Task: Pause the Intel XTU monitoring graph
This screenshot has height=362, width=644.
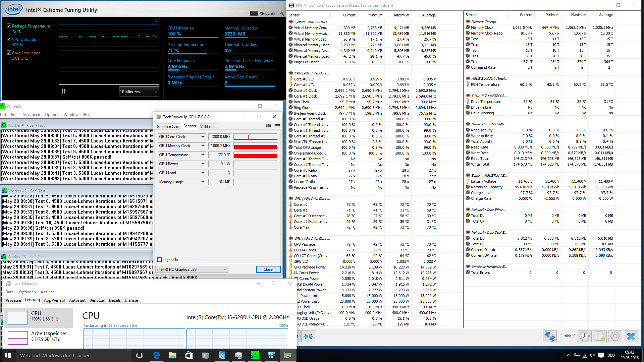Action: [x=63, y=92]
